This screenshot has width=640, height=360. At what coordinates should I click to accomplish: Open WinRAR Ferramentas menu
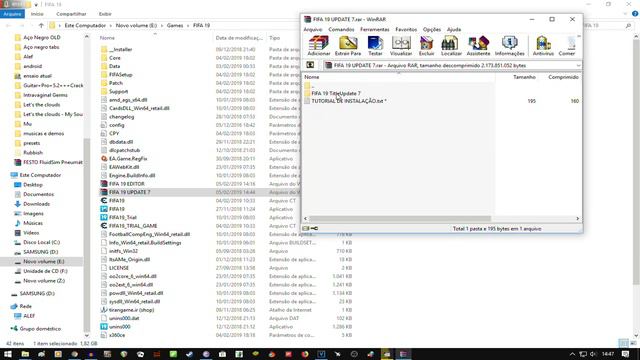(x=375, y=29)
